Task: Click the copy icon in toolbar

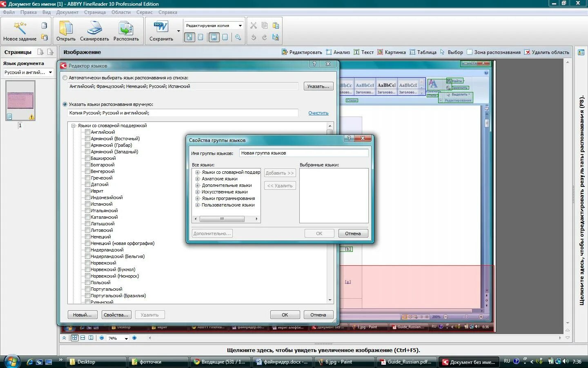Action: pyautogui.click(x=265, y=25)
